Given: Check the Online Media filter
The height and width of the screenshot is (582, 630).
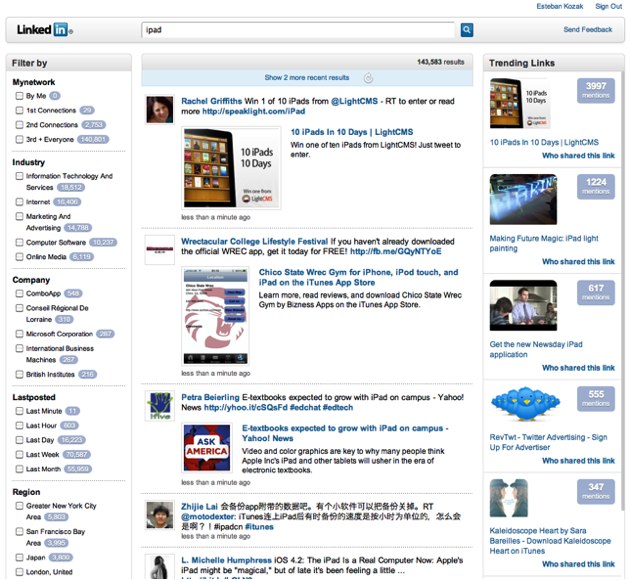Looking at the screenshot, I should [x=19, y=257].
